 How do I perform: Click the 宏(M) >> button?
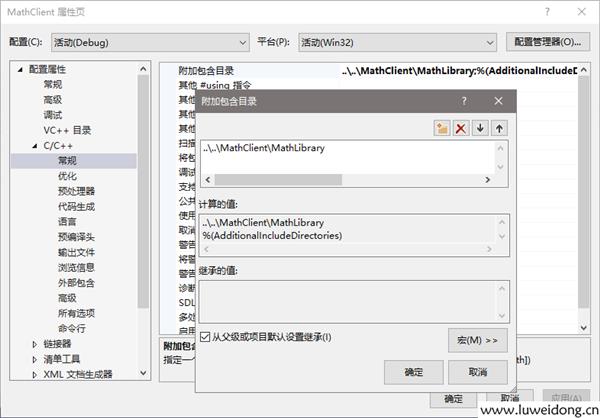coord(477,340)
